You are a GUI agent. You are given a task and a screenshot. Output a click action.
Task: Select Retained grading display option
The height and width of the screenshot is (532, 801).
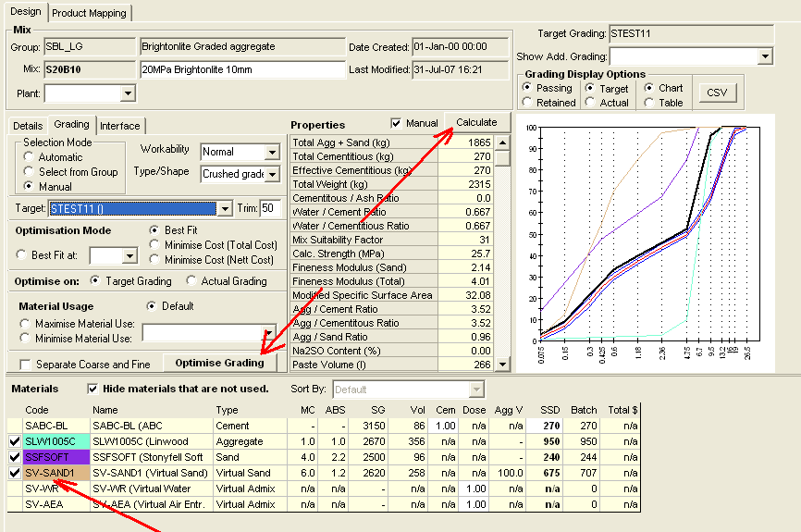coord(527,103)
